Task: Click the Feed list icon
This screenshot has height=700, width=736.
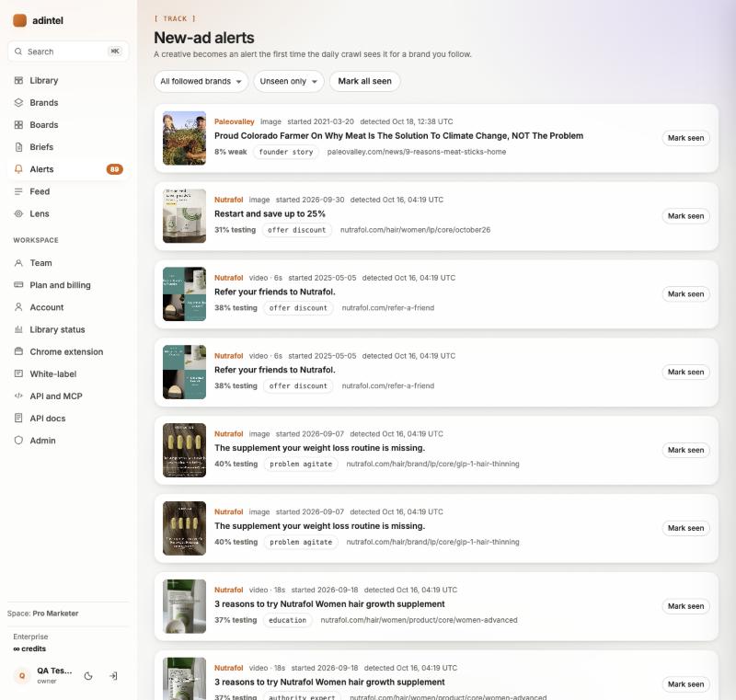Action: point(18,191)
